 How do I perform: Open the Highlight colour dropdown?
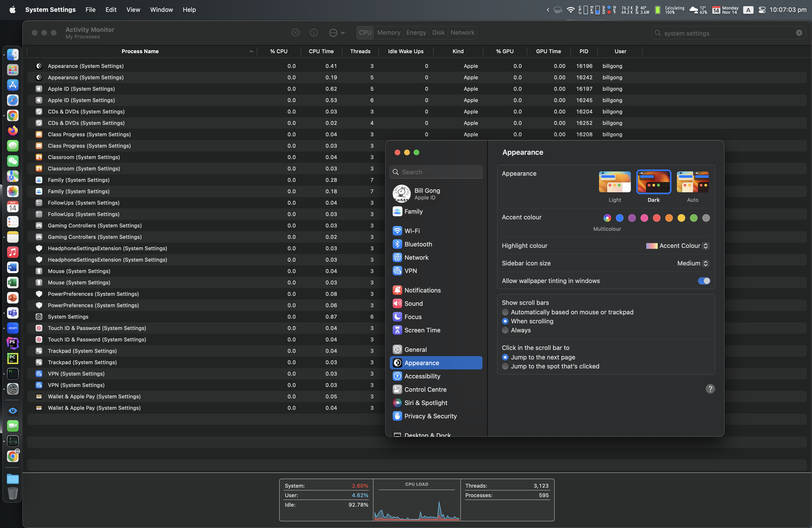click(x=678, y=246)
